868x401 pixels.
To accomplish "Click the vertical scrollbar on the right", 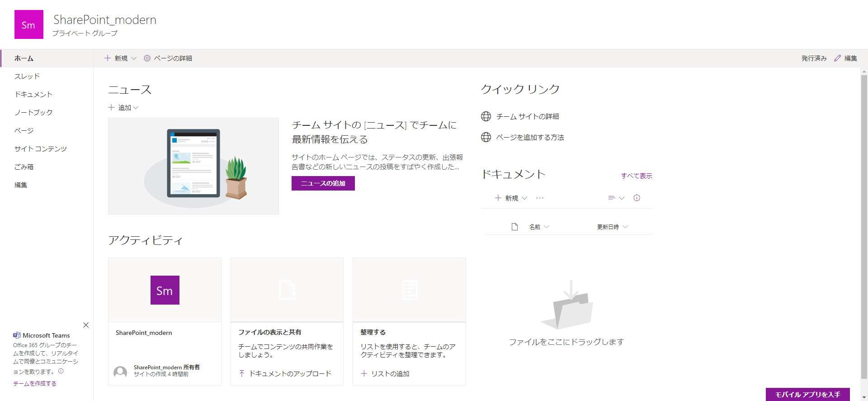I will pos(864,226).
